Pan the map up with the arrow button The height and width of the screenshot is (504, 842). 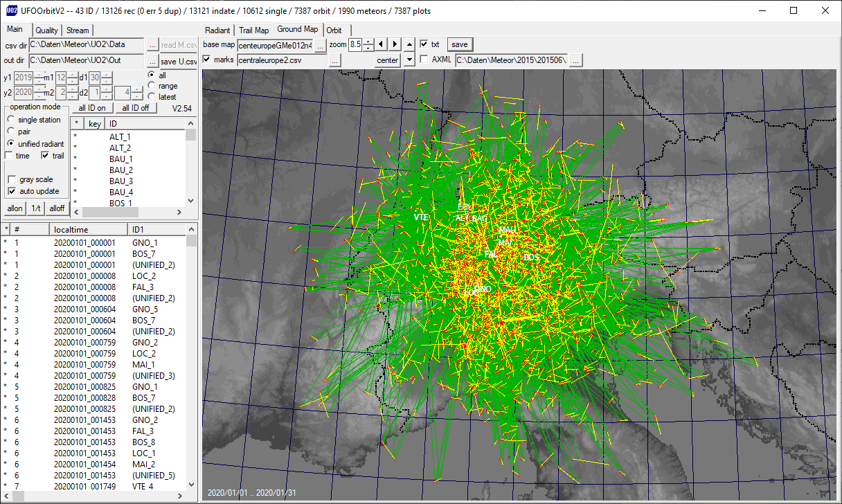point(409,44)
